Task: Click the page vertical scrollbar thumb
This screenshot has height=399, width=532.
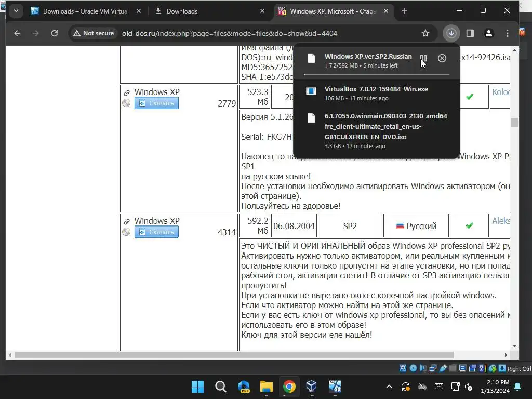Action: pos(515,122)
